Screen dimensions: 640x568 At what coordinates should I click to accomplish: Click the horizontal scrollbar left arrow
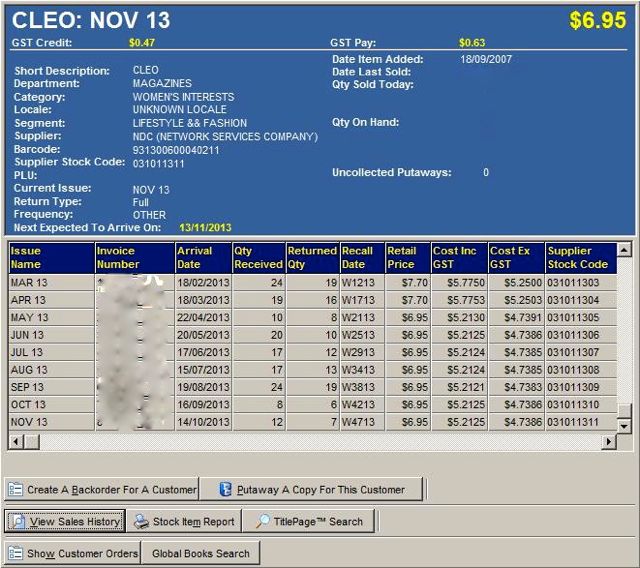tap(15, 441)
